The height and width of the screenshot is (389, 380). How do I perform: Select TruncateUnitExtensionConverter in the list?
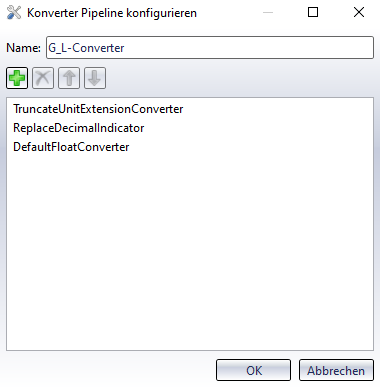tap(98, 109)
